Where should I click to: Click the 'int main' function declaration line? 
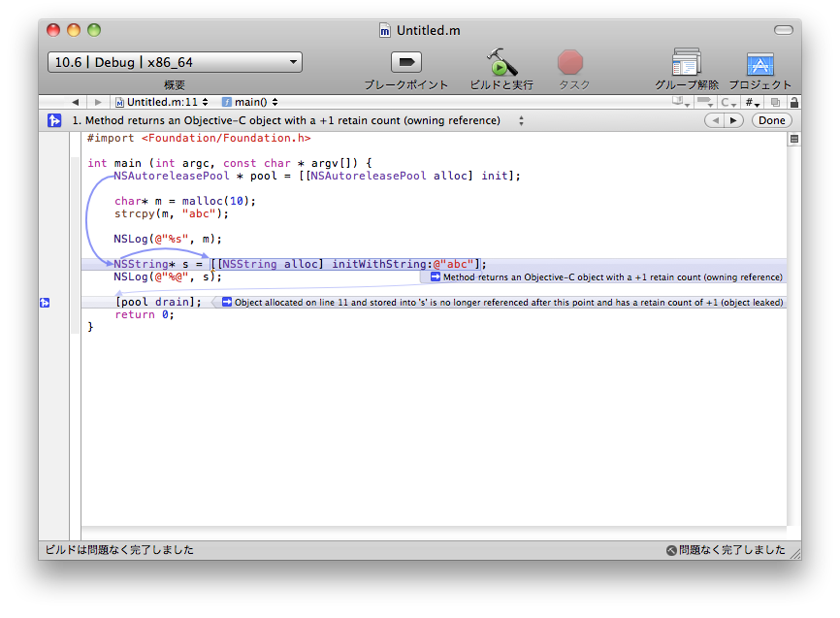pos(230,163)
